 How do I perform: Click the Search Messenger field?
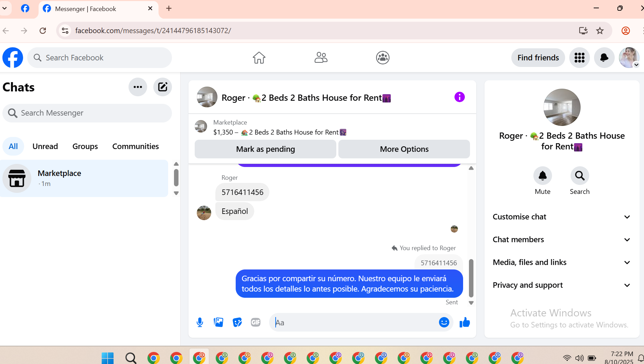point(87,113)
